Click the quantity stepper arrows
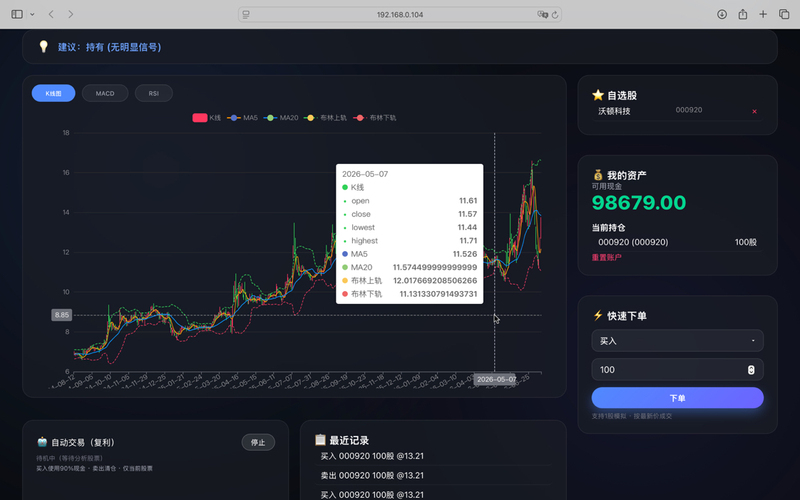 click(751, 370)
